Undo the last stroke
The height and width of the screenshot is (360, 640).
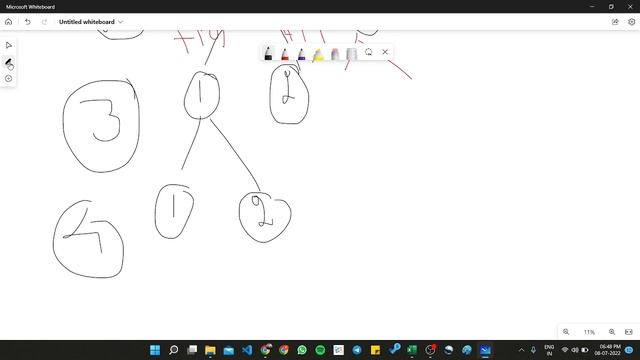[x=28, y=22]
